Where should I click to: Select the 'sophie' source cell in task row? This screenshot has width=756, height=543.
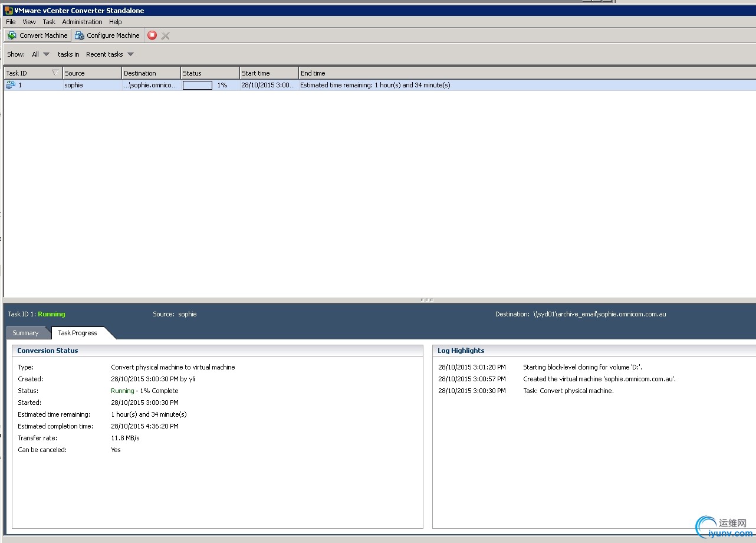74,85
